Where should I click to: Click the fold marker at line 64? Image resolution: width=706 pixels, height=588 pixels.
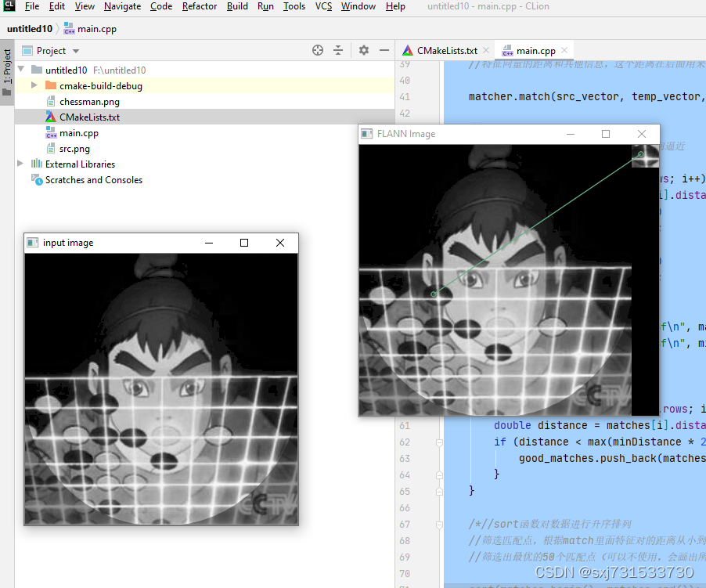coord(439,475)
